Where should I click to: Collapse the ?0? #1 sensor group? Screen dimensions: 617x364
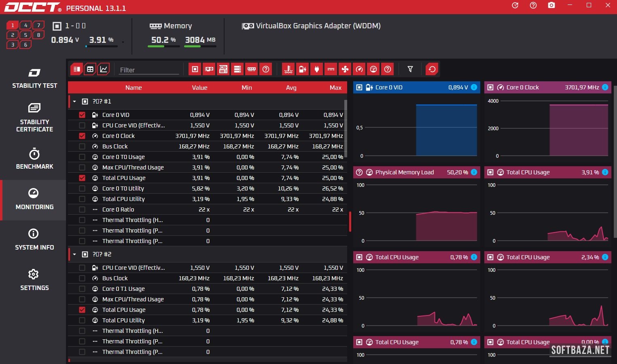pyautogui.click(x=74, y=102)
